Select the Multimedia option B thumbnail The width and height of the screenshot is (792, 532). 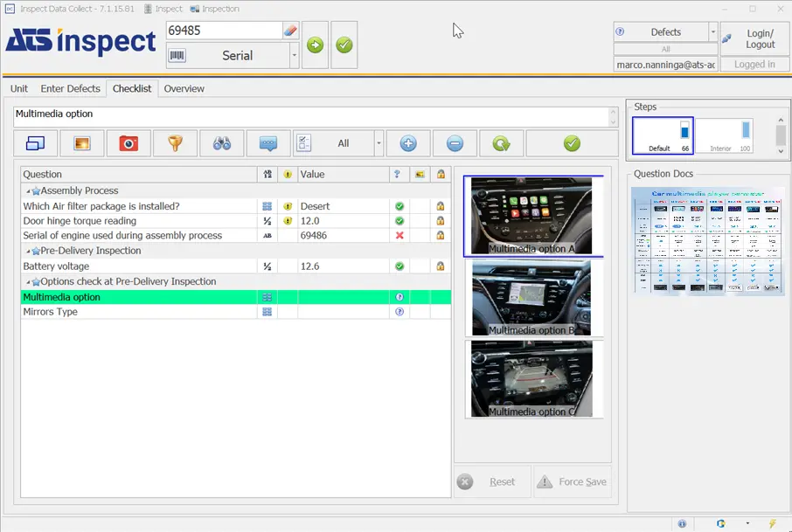point(533,298)
